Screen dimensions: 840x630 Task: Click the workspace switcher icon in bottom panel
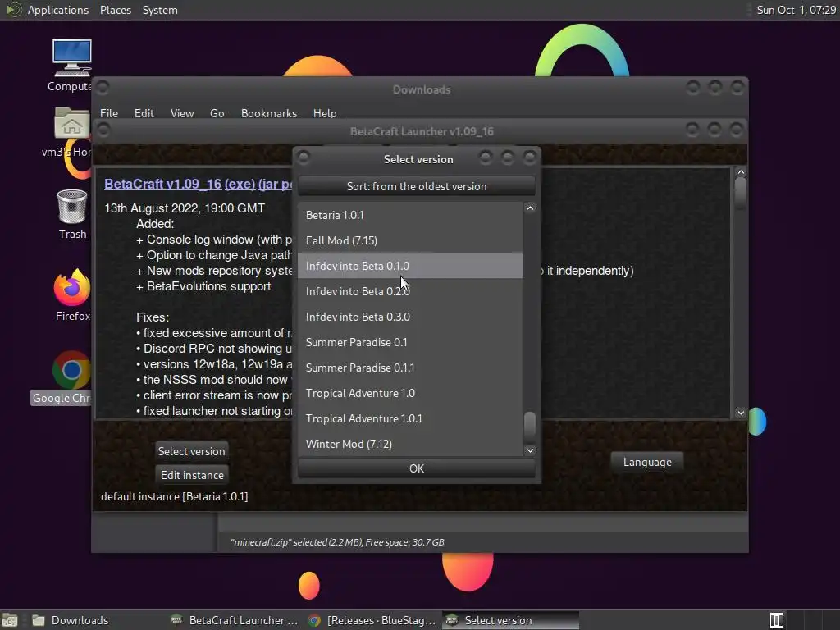click(776, 620)
